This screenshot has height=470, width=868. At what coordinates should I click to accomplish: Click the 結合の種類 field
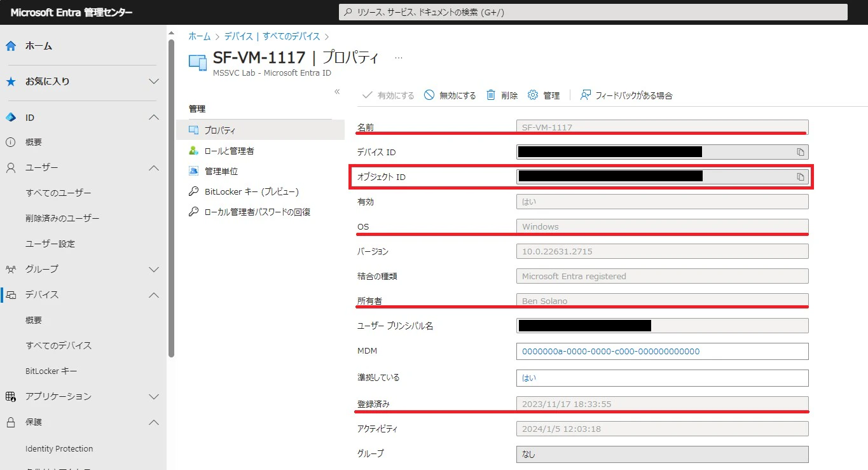coord(662,276)
